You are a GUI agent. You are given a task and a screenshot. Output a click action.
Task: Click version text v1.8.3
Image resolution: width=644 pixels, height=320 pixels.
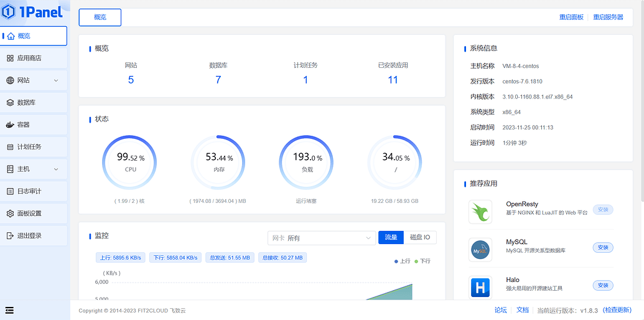click(590, 310)
